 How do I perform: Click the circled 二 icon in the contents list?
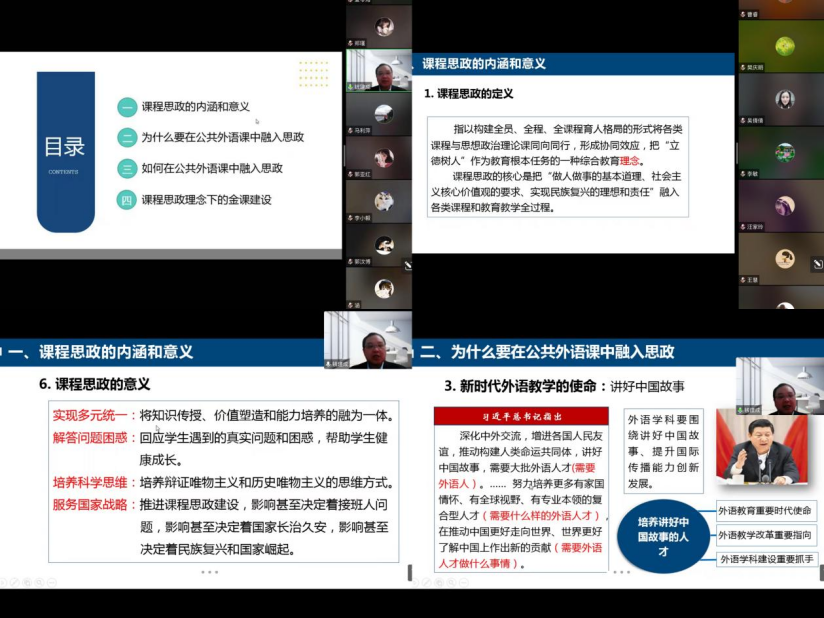(127, 138)
